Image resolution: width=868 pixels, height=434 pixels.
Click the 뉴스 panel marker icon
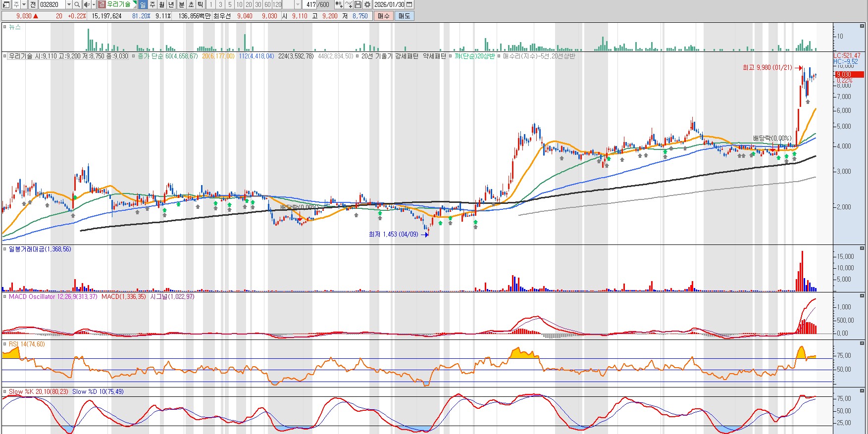(5, 27)
